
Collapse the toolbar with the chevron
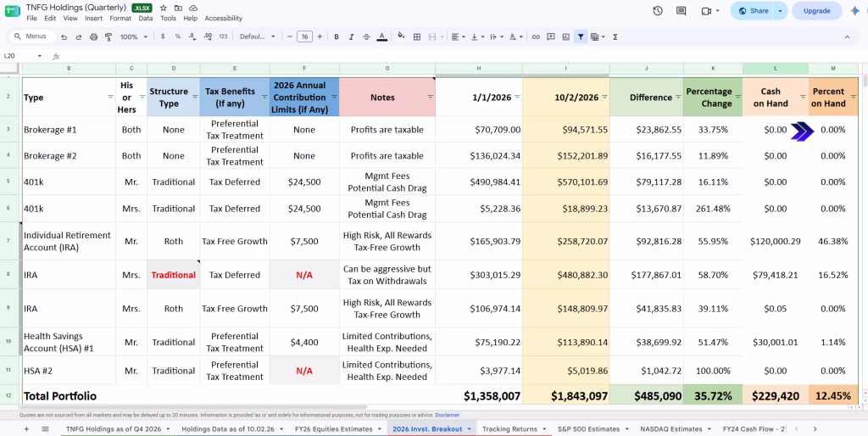click(x=847, y=36)
